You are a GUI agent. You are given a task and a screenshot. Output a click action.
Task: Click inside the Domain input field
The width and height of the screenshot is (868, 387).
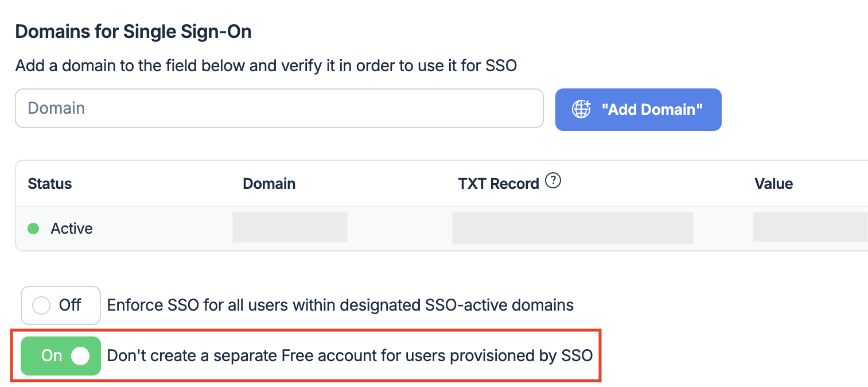coord(279,108)
